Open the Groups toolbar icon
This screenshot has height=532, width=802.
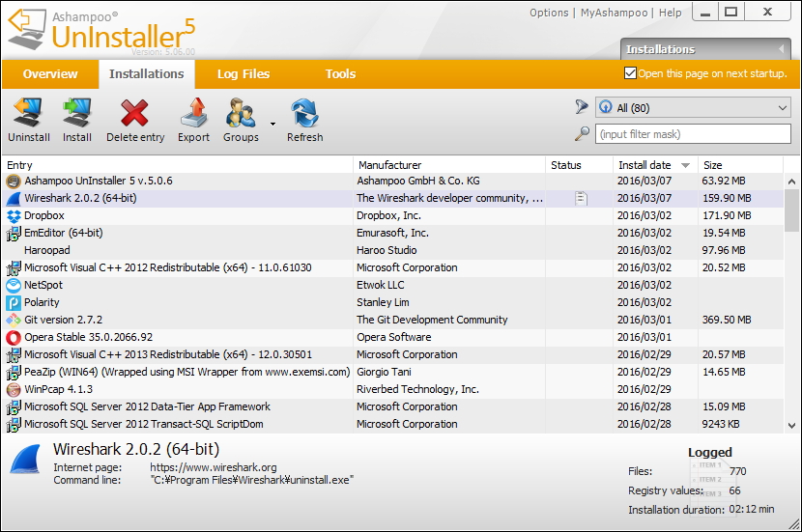point(241,113)
